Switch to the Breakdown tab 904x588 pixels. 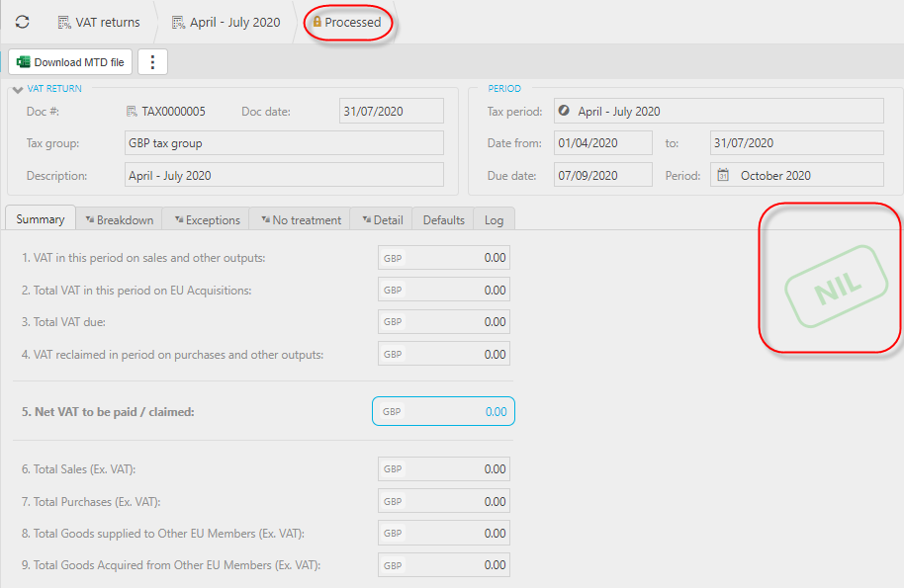tap(119, 219)
